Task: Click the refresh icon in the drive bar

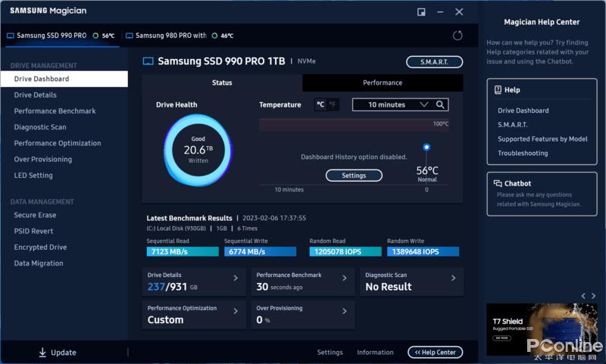Action: click(458, 36)
